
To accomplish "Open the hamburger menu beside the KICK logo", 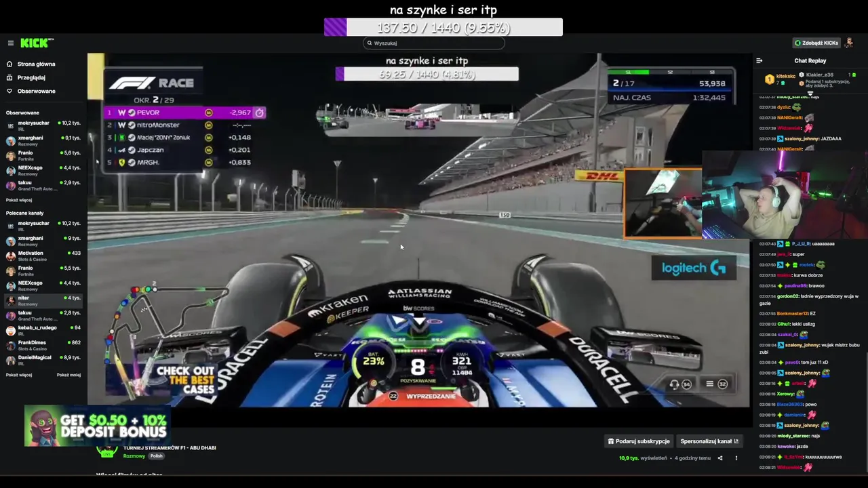I will (x=10, y=43).
